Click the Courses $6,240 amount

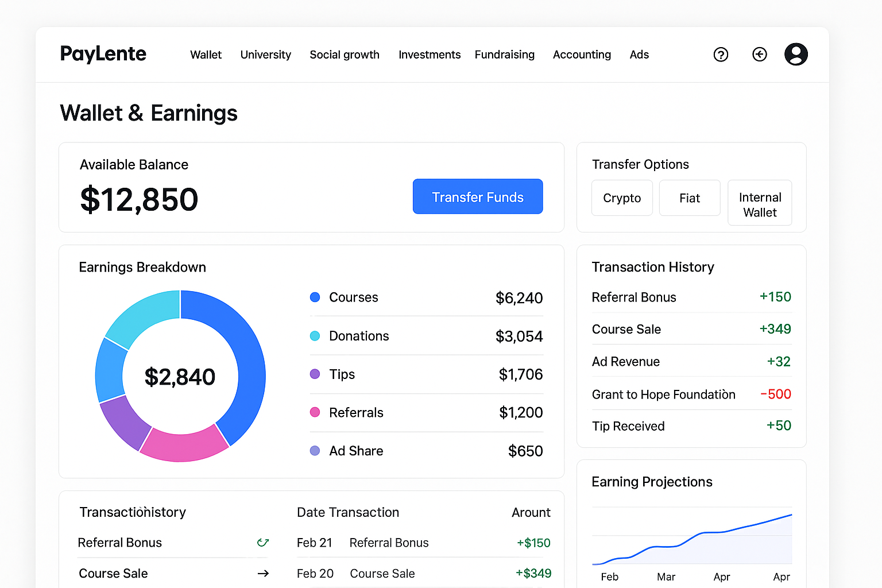519,298
